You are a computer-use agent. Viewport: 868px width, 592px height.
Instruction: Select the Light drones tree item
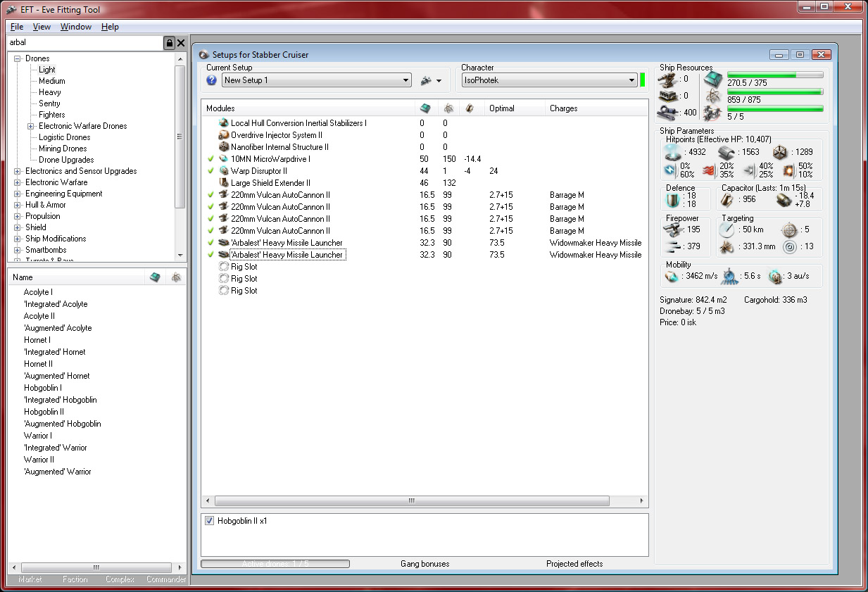click(47, 70)
